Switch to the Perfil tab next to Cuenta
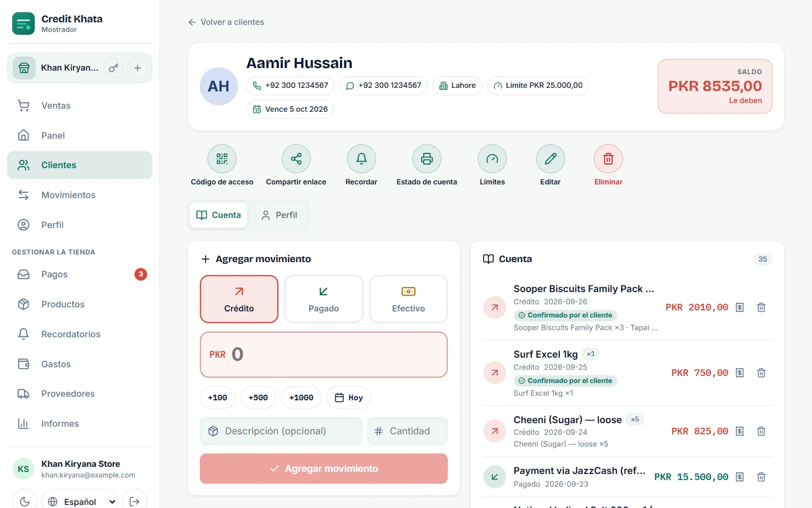This screenshot has height=508, width=812. tap(279, 215)
